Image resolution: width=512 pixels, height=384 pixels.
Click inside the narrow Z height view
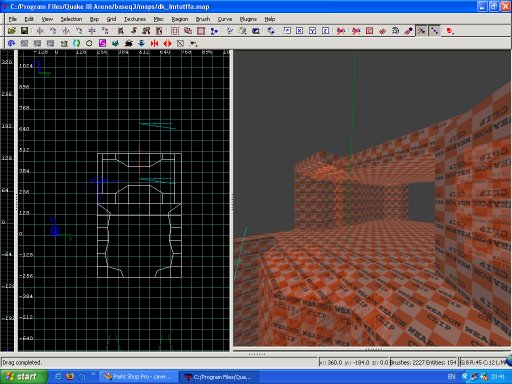point(7,201)
